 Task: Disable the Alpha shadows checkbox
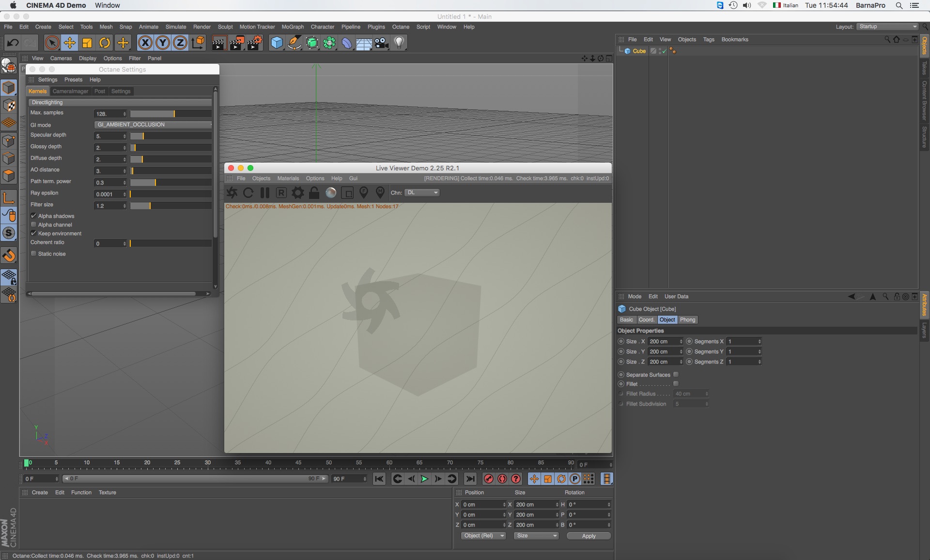[x=34, y=216]
